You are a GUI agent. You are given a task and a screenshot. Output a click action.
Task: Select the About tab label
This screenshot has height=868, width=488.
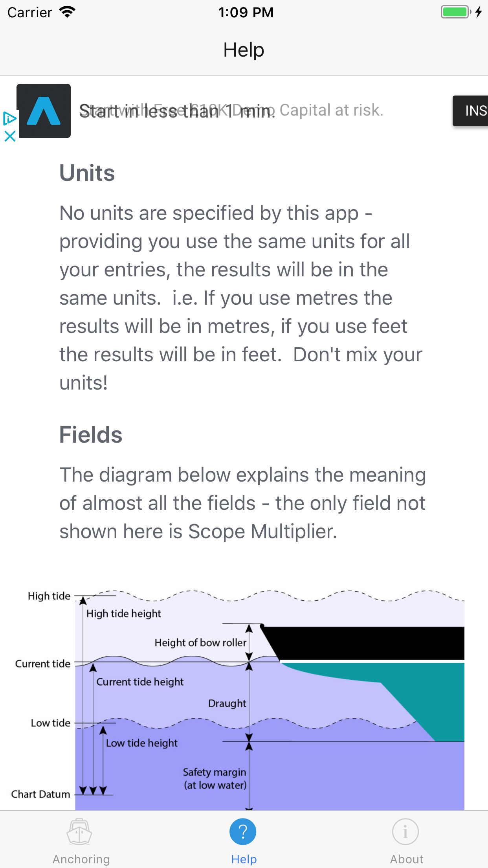click(407, 859)
